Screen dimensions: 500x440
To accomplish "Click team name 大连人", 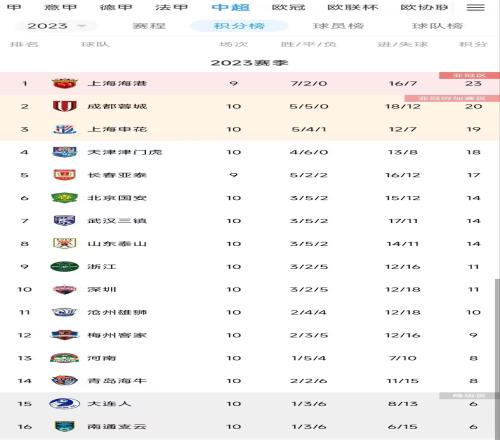I will (x=109, y=404).
